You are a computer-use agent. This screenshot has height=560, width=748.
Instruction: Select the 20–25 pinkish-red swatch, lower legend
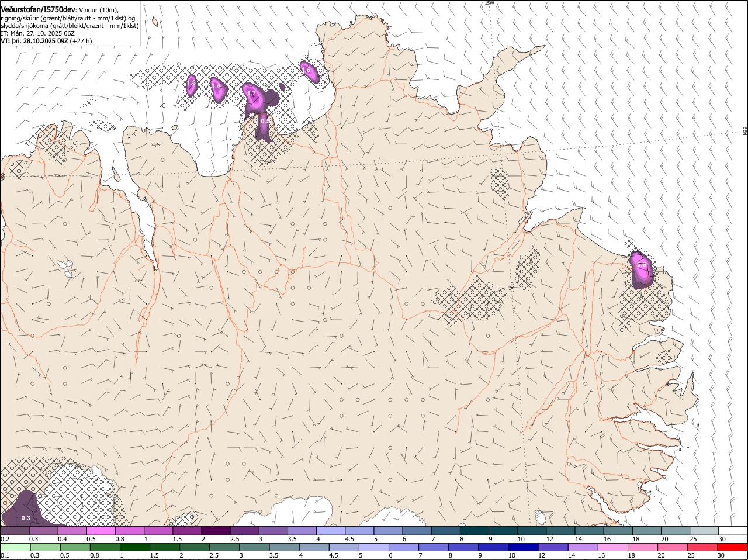coord(673,547)
